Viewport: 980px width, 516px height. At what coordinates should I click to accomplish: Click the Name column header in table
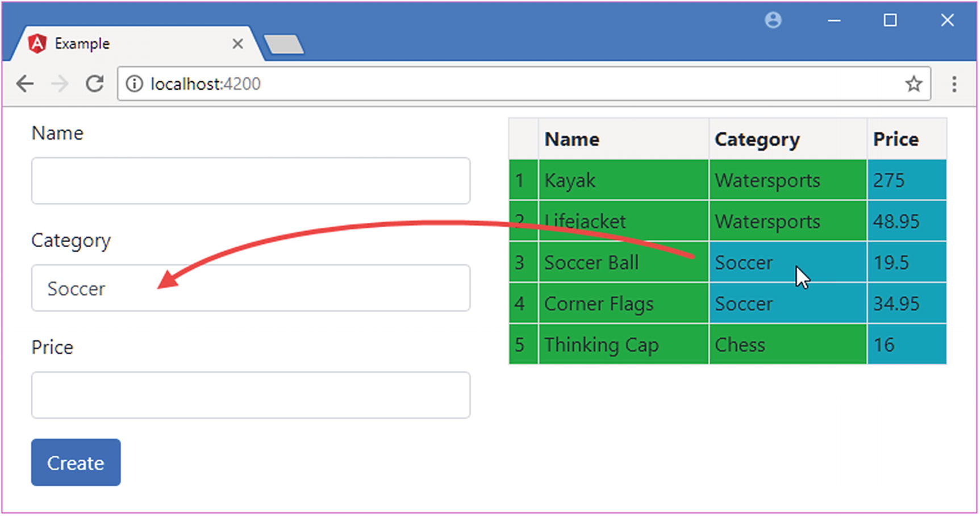[623, 139]
